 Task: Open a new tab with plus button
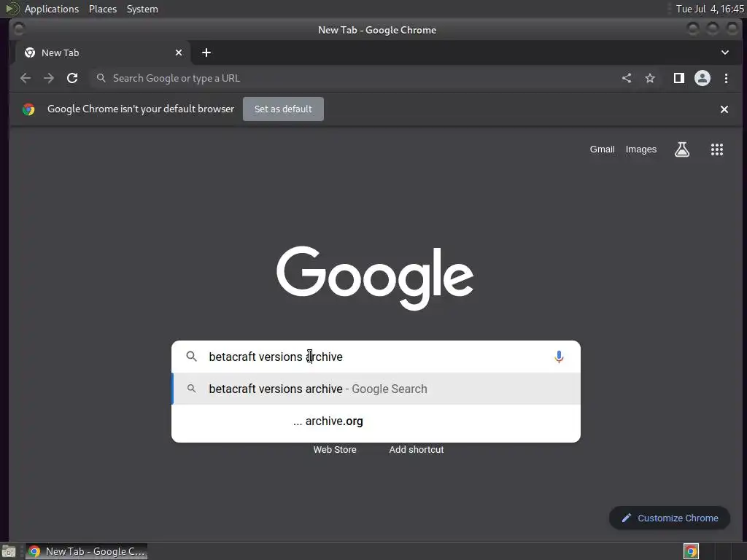206,52
